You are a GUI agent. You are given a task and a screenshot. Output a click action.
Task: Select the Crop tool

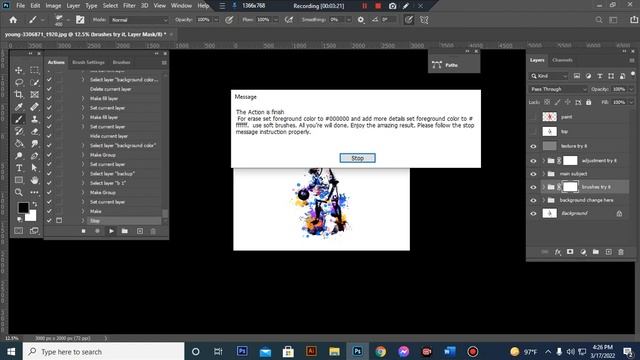pos(19,95)
